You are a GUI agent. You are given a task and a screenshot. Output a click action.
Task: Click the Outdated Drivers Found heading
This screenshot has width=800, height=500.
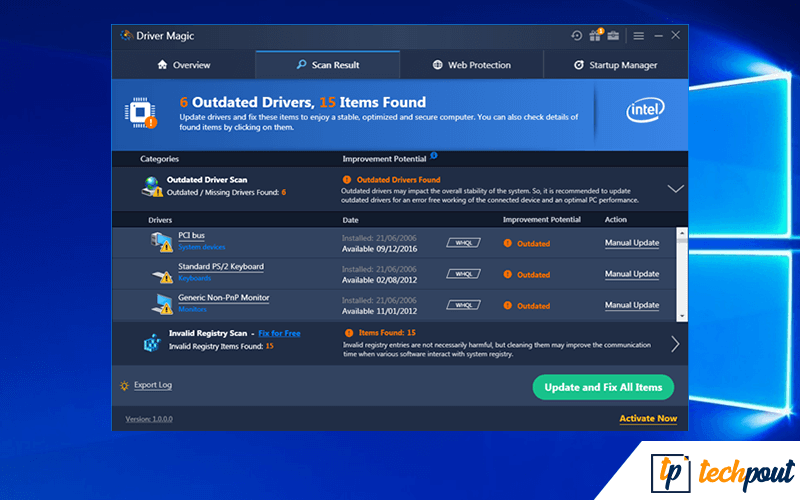point(398,180)
